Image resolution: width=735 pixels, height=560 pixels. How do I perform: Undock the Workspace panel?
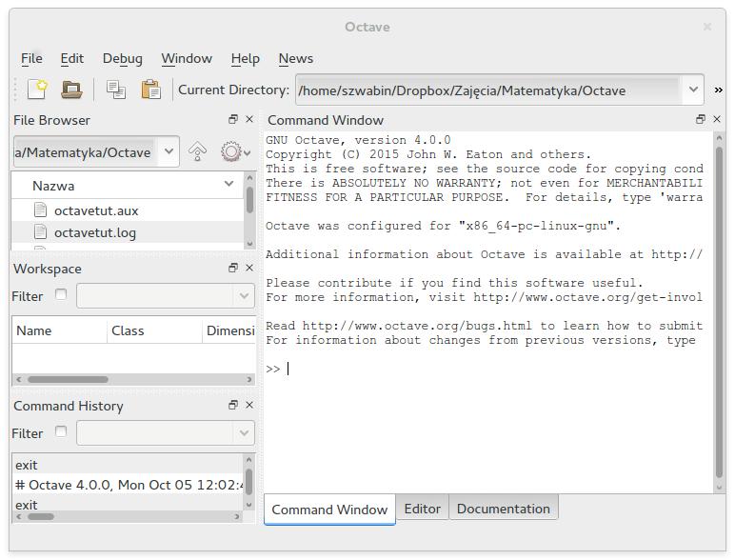click(x=233, y=268)
